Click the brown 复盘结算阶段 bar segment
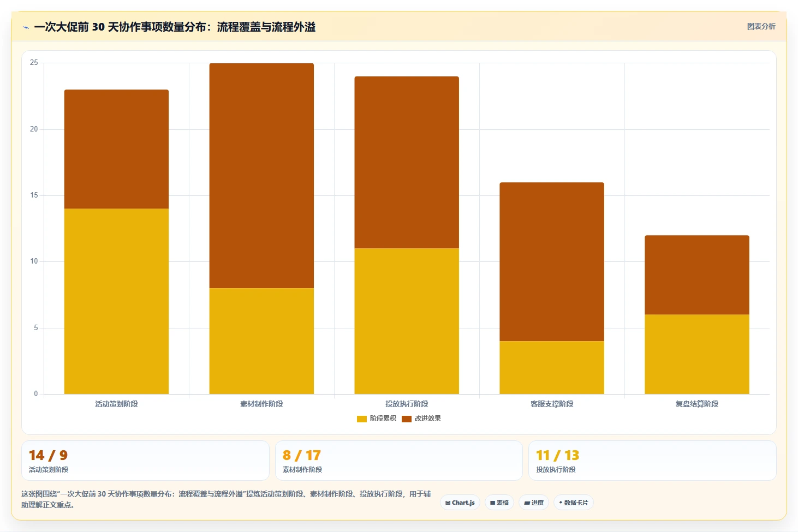 click(x=697, y=275)
